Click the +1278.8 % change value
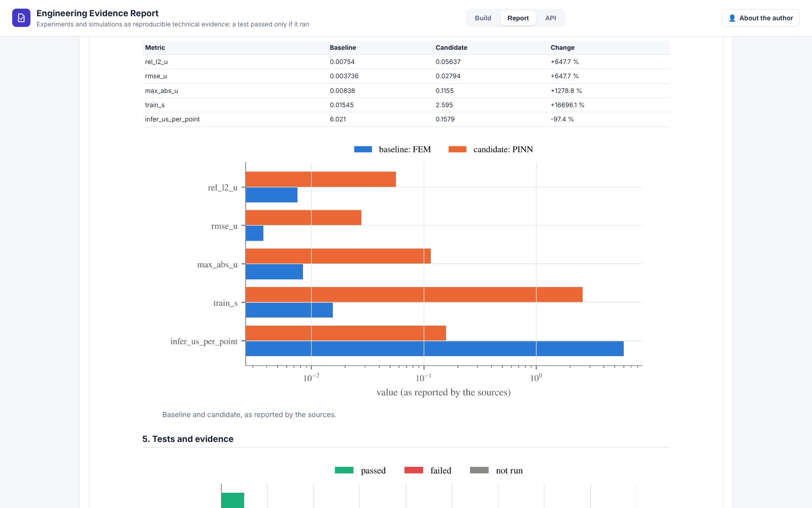This screenshot has width=812, height=508. pos(566,90)
